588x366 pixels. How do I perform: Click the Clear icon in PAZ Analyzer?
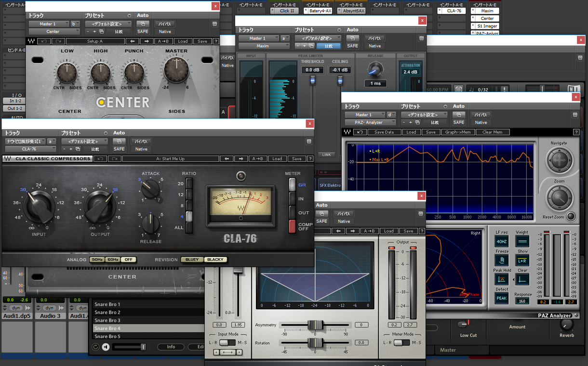click(x=522, y=279)
